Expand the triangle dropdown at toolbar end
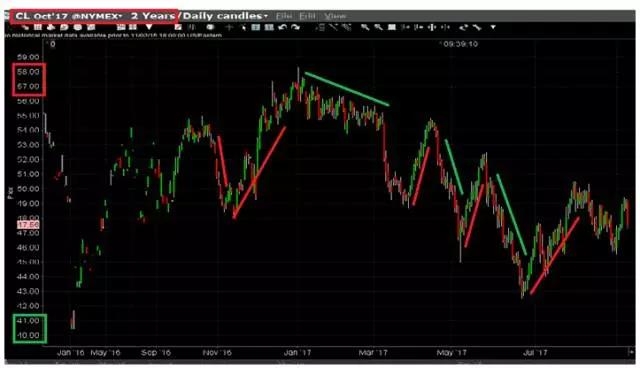Image resolution: width=640 pixels, height=368 pixels. [493, 27]
